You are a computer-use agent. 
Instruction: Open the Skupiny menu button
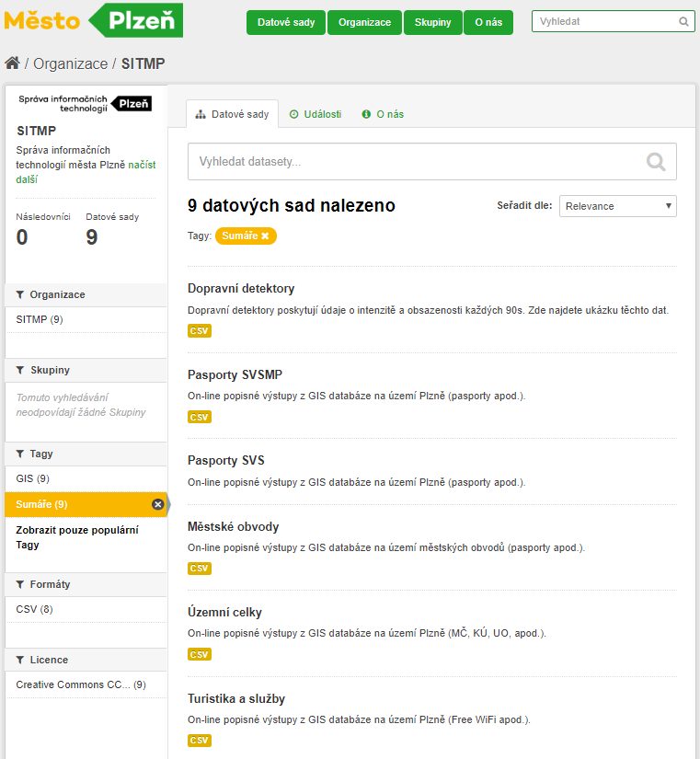point(432,22)
